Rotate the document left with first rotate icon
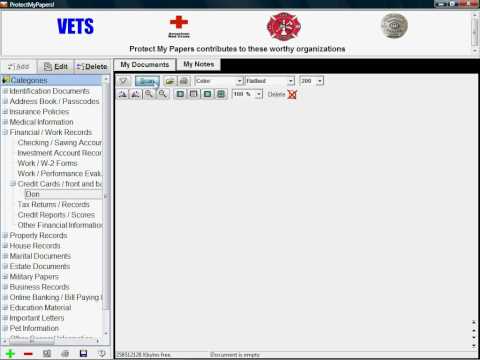 coord(123,94)
